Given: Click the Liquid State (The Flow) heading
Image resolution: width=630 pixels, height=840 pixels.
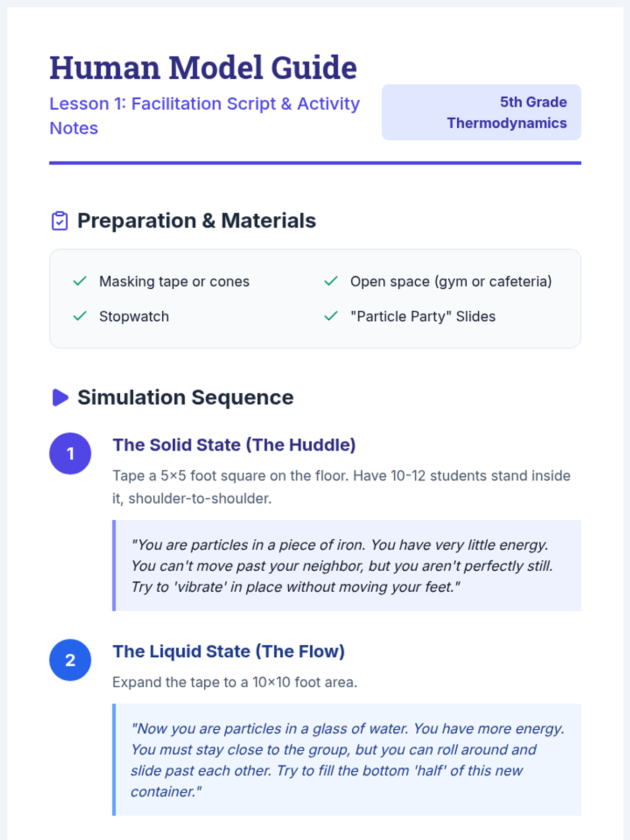Looking at the screenshot, I should 228,651.
